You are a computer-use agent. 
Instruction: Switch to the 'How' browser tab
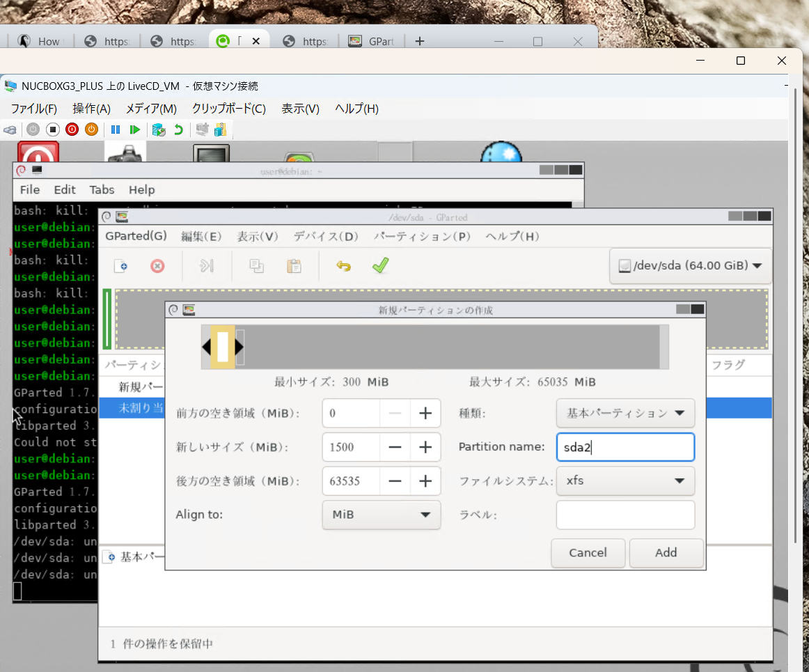40,41
